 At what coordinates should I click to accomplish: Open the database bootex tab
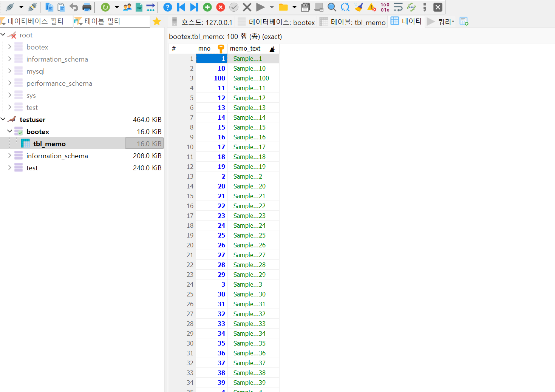277,22
